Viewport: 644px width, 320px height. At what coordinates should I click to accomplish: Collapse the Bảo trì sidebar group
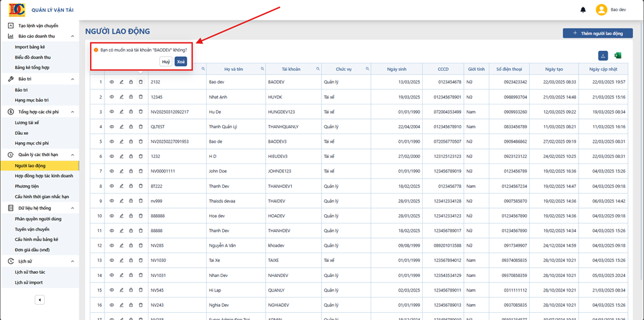tap(72, 79)
